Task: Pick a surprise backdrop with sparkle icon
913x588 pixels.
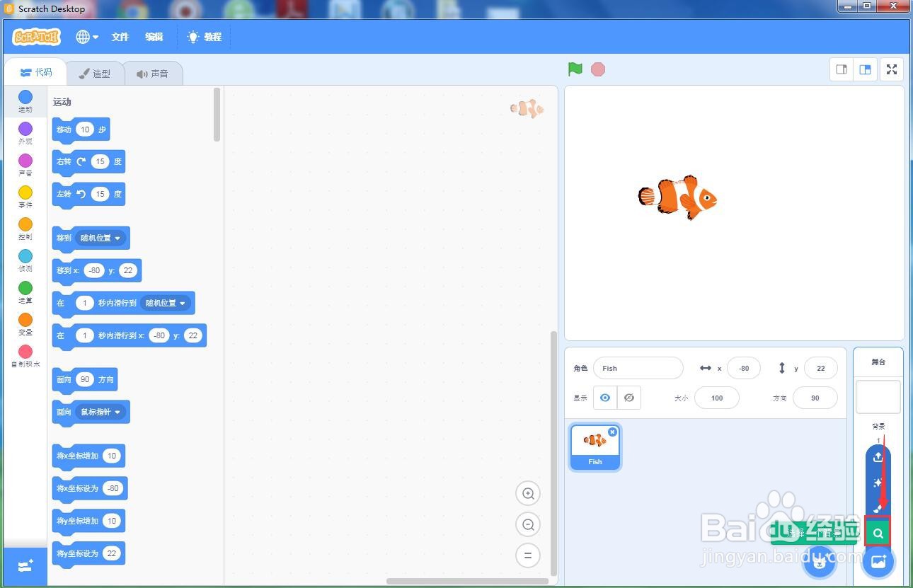Action: pos(878,483)
